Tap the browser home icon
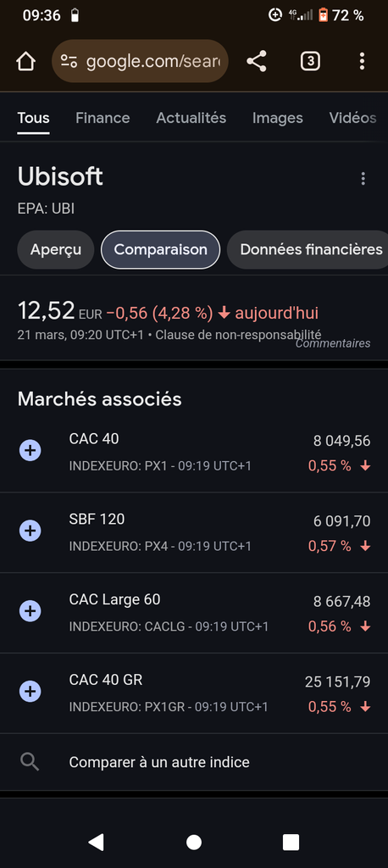The width and height of the screenshot is (388, 868). [25, 61]
